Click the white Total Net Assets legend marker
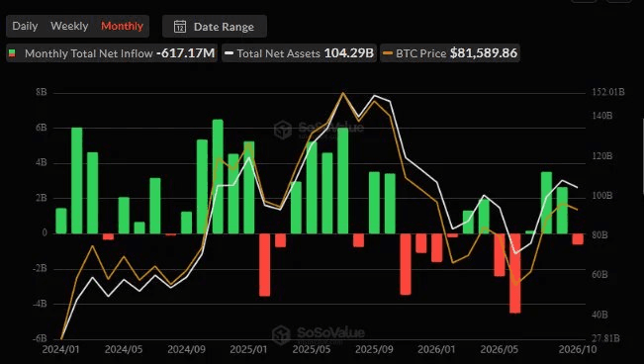The height and width of the screenshot is (364, 644). (230, 53)
